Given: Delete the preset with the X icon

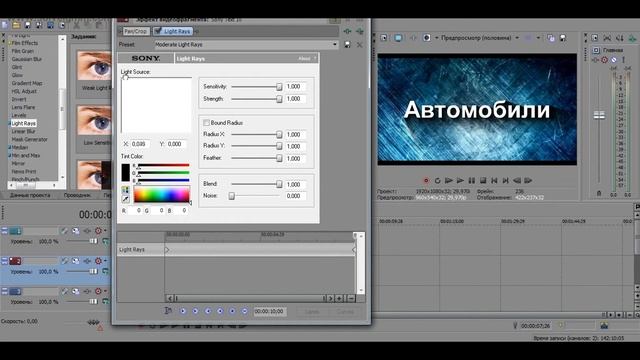Looking at the screenshot, I should click(360, 44).
